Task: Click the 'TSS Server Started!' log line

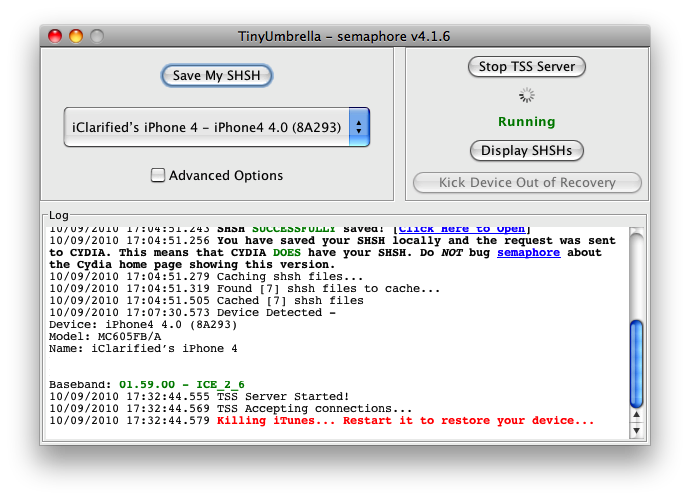Action: tap(199, 397)
